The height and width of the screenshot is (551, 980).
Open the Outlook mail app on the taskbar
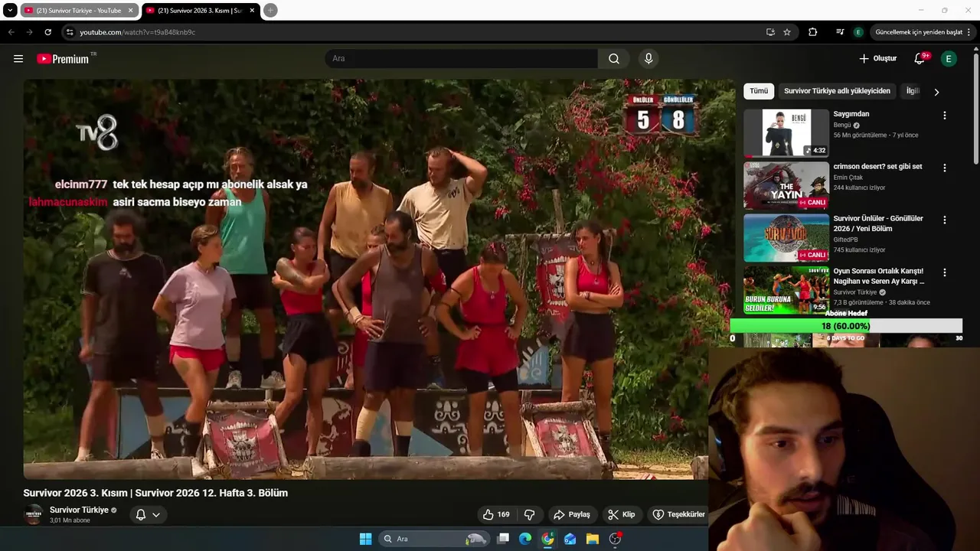point(570,539)
